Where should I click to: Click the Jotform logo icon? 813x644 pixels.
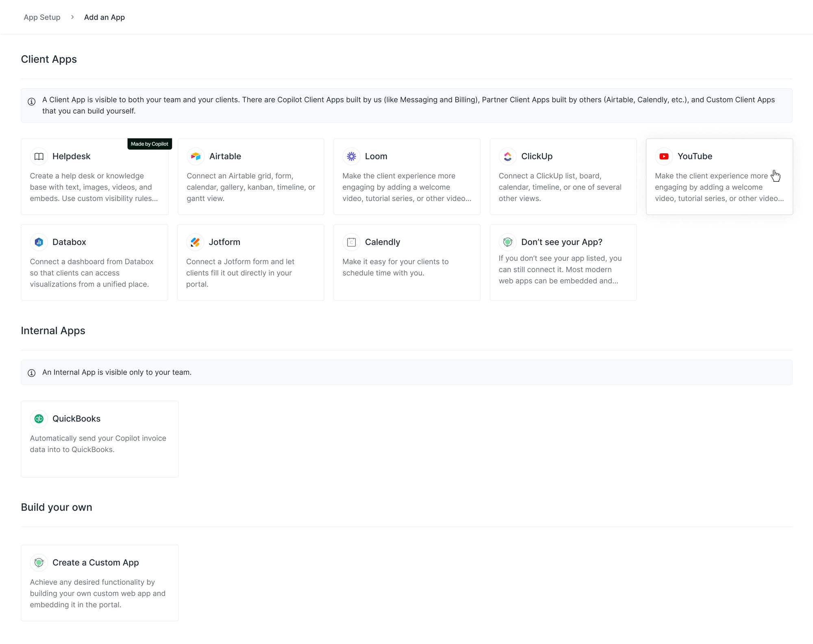coord(195,242)
